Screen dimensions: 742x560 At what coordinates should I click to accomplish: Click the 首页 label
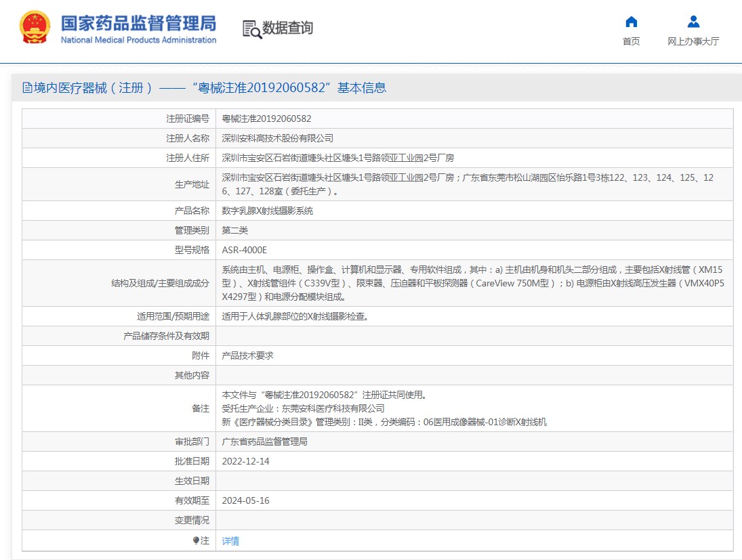(x=632, y=41)
